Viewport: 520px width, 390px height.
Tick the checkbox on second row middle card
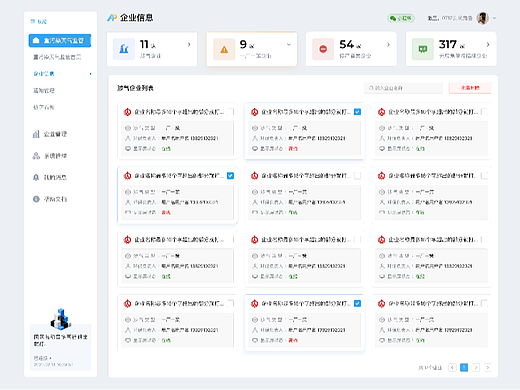click(x=357, y=176)
